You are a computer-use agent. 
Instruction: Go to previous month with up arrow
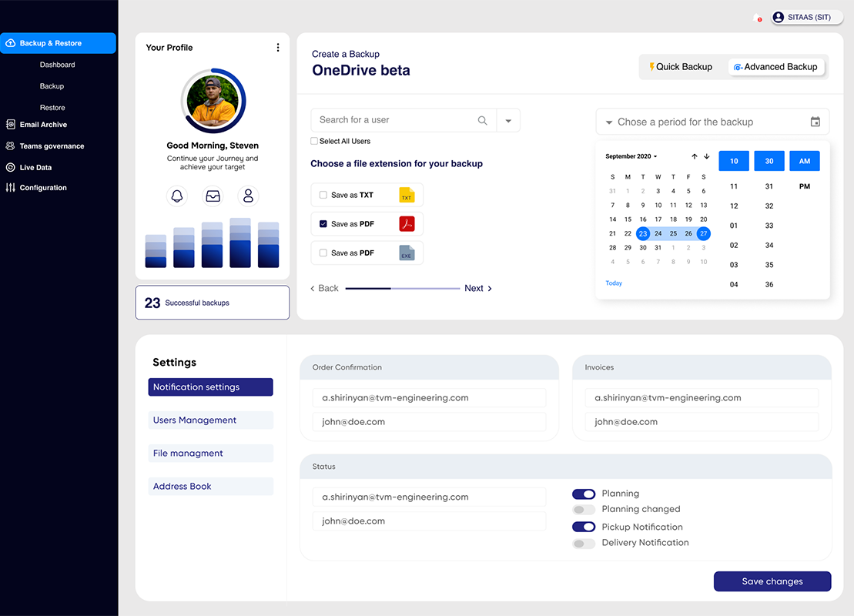[695, 156]
